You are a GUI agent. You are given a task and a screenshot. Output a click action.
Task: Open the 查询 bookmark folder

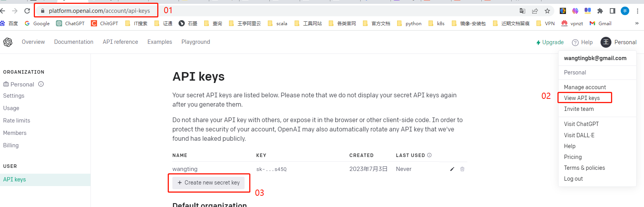[x=213, y=23]
